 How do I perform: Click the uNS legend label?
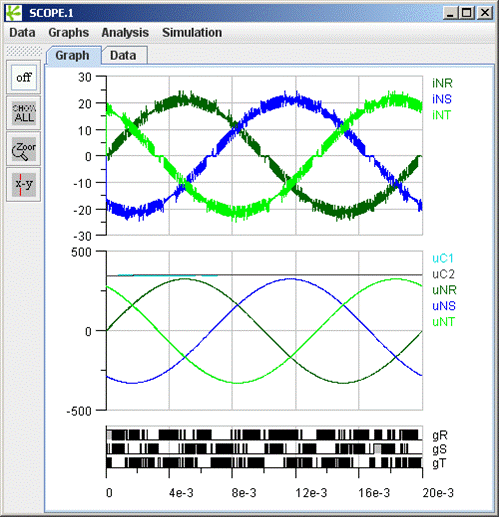coord(444,306)
